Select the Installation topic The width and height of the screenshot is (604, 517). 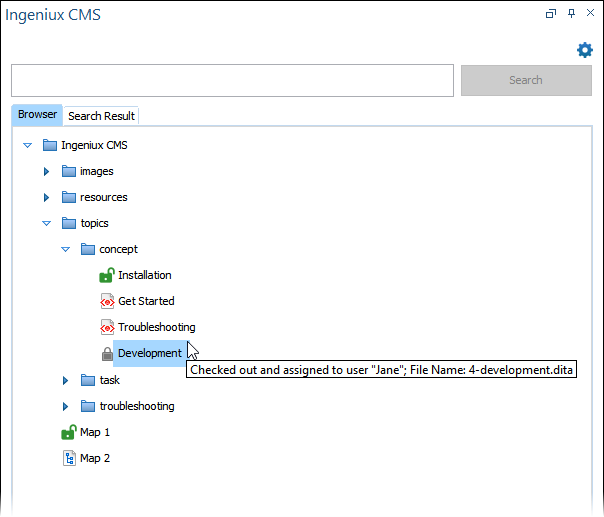pos(145,275)
